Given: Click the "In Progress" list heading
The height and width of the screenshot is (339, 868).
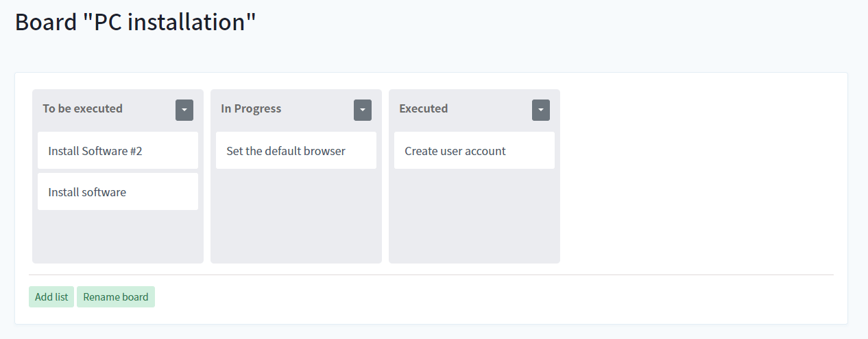Looking at the screenshot, I should pyautogui.click(x=251, y=108).
